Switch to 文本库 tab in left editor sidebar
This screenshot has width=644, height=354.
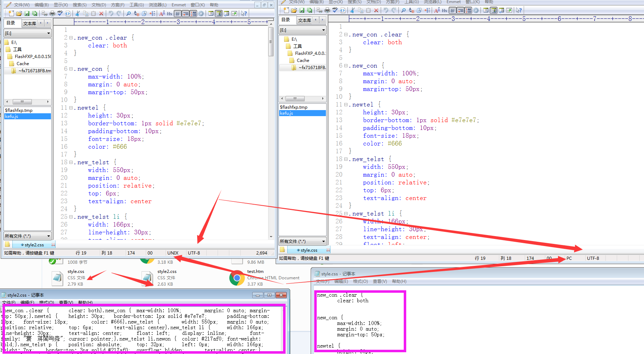(x=30, y=23)
